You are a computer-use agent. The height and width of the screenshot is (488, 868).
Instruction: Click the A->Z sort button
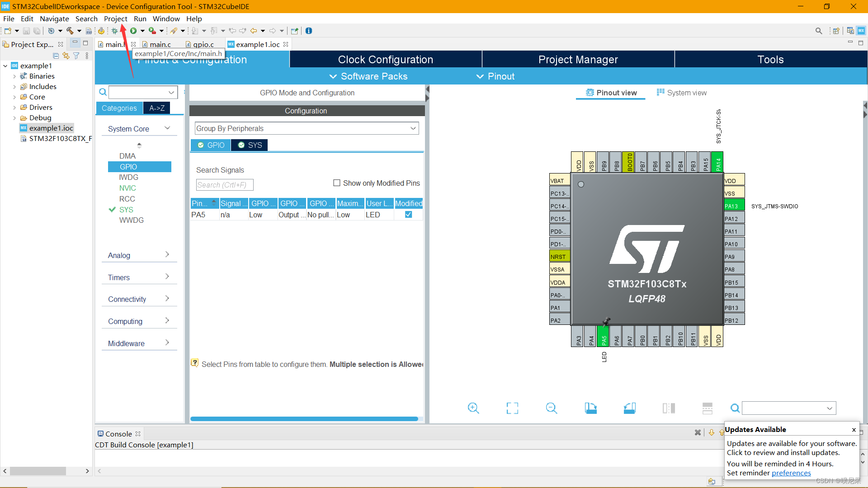pyautogui.click(x=157, y=108)
